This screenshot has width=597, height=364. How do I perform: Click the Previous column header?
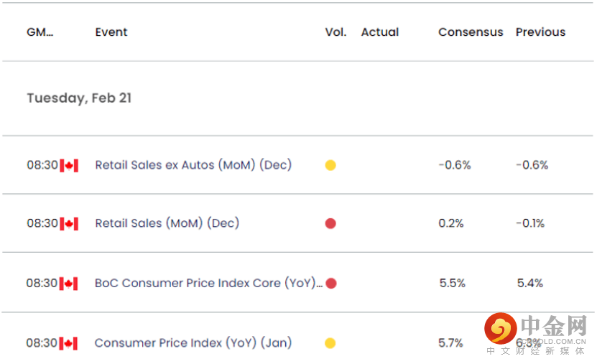pos(540,32)
